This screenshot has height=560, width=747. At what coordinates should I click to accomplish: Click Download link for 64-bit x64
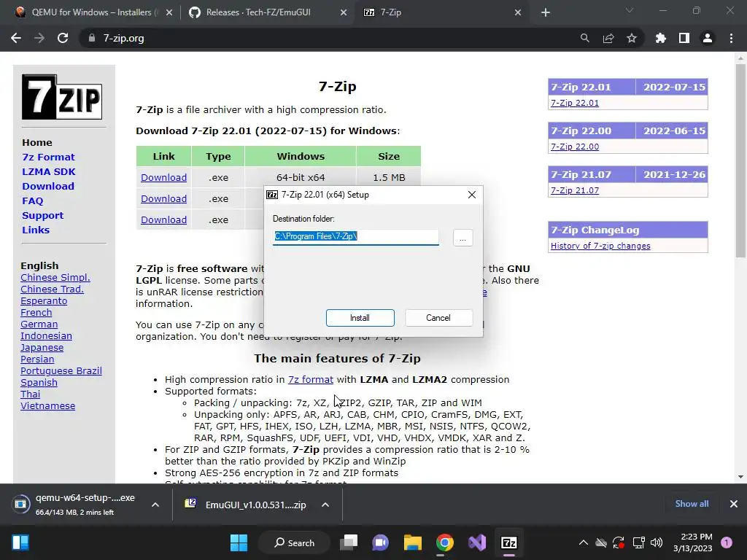coord(163,178)
